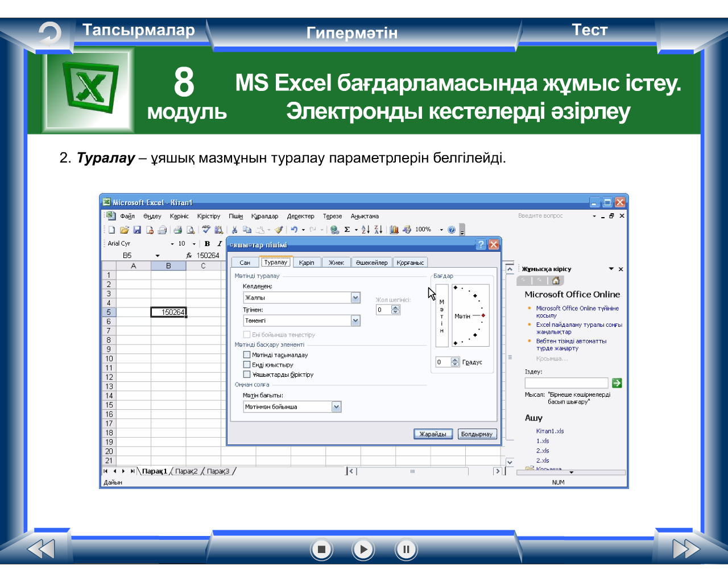Switch to the Қаріп tab
This screenshot has height=582, width=728.
tap(307, 263)
